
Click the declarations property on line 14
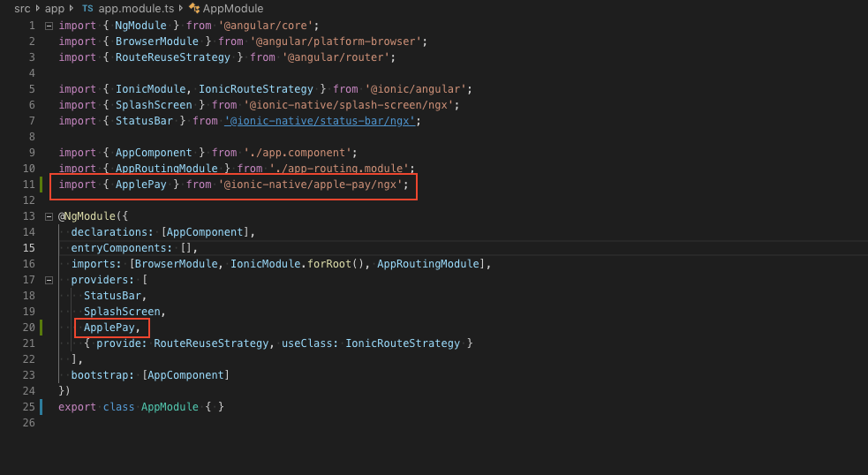[x=109, y=232]
